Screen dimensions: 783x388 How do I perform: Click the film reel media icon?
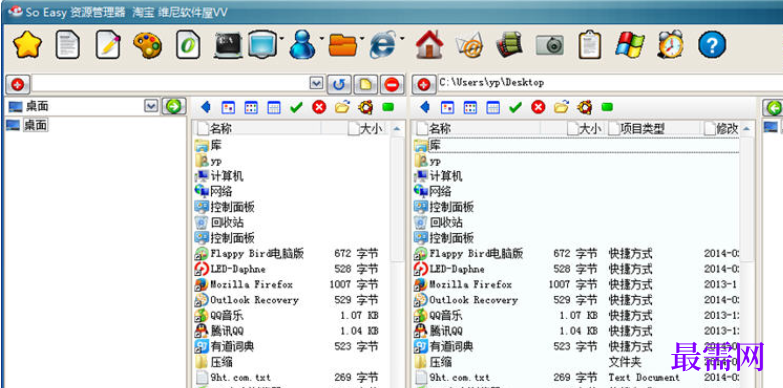click(x=509, y=45)
